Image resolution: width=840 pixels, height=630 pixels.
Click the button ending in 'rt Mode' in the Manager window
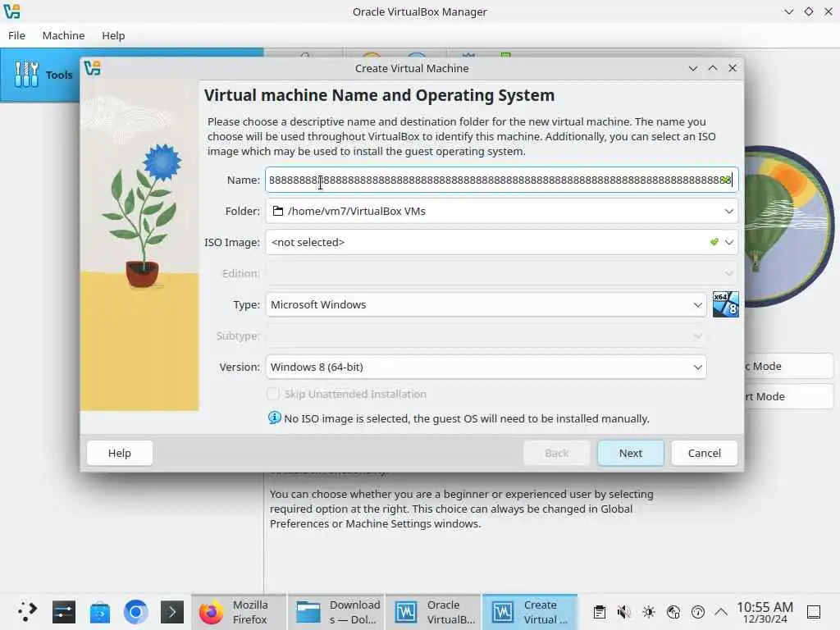pyautogui.click(x=788, y=396)
